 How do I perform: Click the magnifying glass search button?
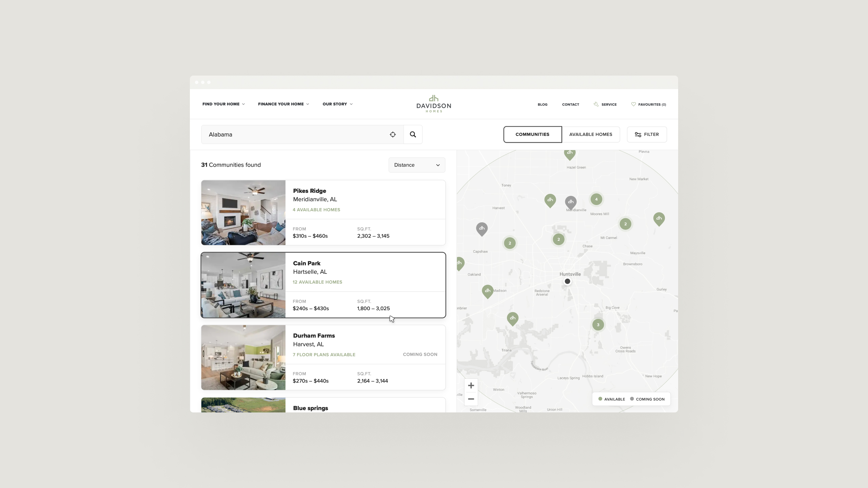point(413,135)
